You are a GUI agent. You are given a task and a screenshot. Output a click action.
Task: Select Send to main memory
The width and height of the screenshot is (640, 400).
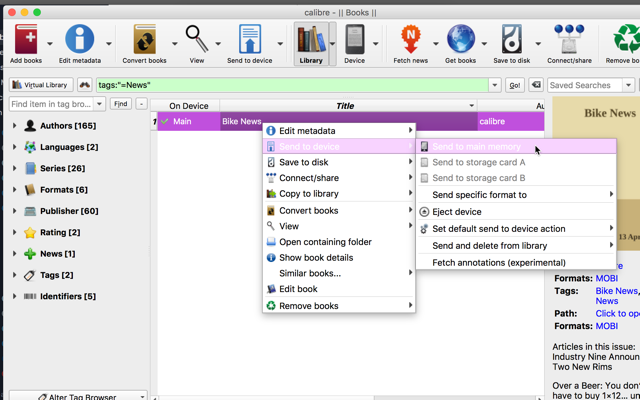pyautogui.click(x=516, y=147)
